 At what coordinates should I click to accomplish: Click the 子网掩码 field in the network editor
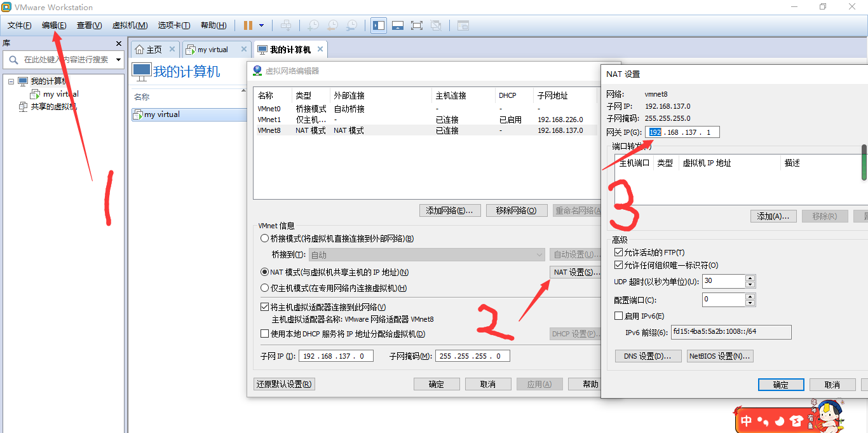pyautogui.click(x=472, y=356)
